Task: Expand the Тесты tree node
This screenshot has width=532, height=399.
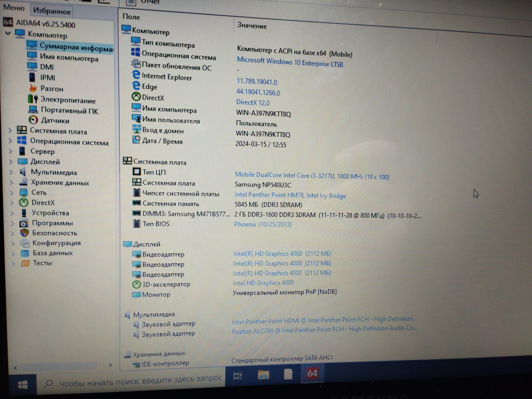Action: 13,264
